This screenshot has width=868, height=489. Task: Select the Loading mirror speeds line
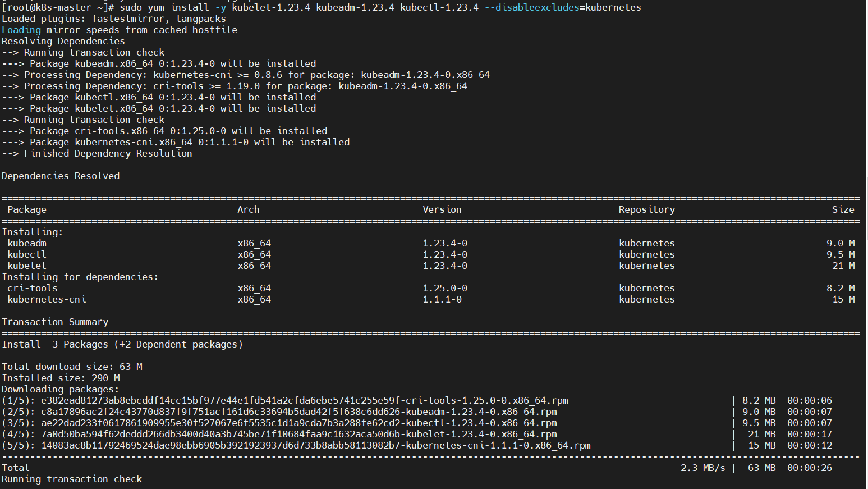tap(119, 29)
